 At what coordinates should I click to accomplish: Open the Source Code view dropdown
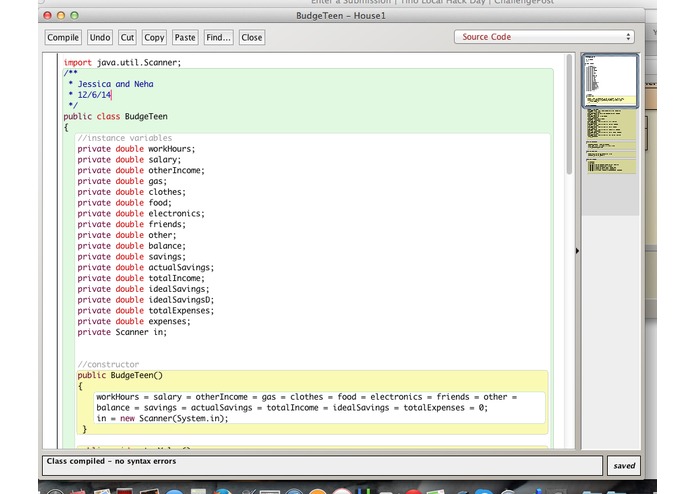[x=544, y=37]
